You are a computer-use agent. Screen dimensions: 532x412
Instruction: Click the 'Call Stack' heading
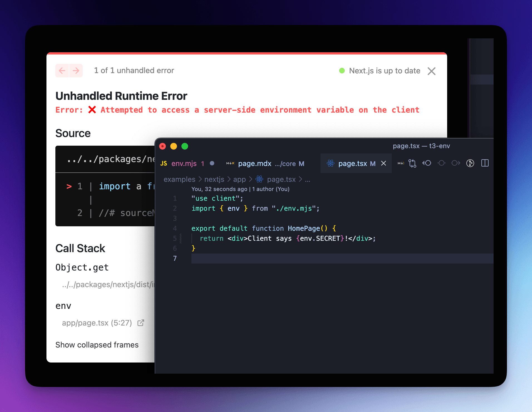pos(80,248)
